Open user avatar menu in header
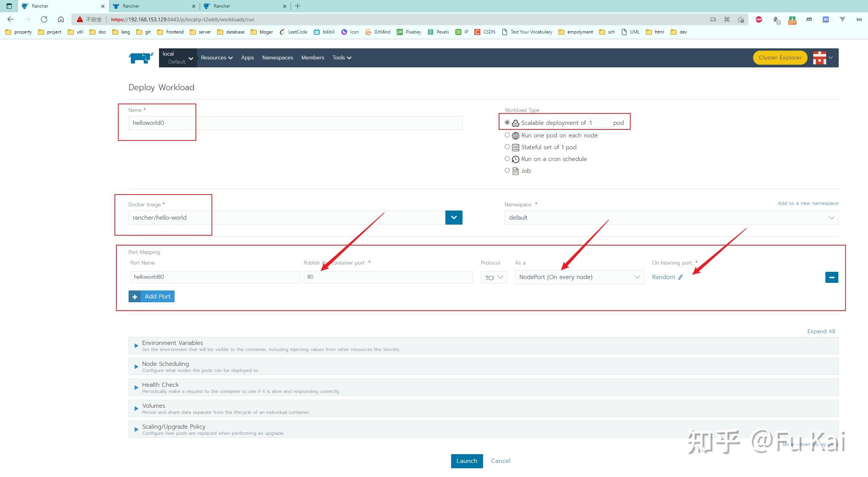 click(823, 58)
